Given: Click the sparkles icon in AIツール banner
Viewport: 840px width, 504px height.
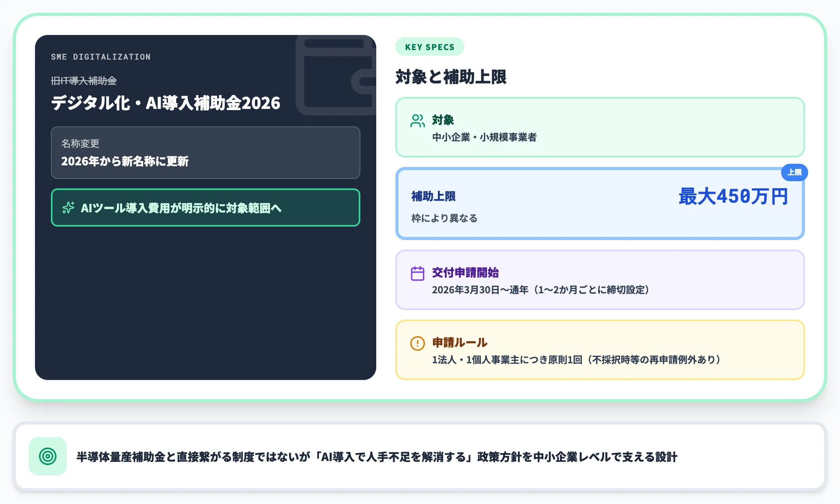Looking at the screenshot, I should click(x=68, y=207).
